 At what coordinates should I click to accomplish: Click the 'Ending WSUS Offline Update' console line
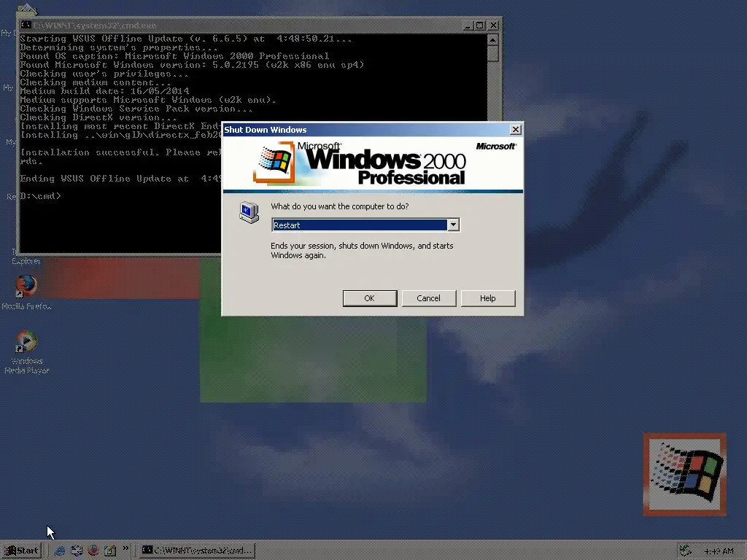click(x=121, y=179)
